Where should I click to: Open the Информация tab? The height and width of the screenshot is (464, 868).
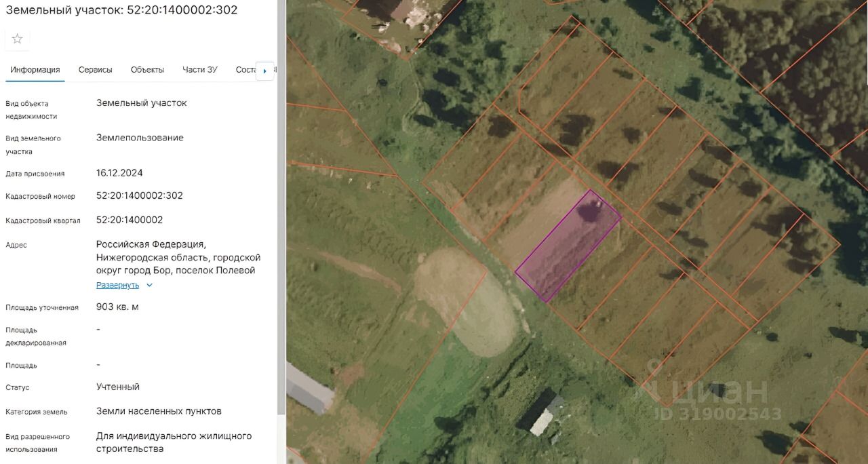point(35,70)
